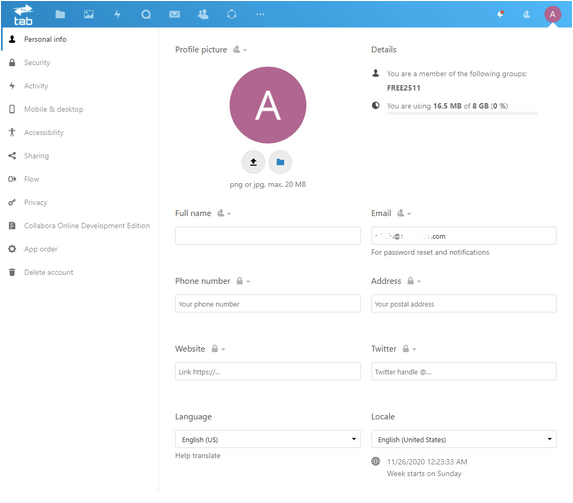Click the share icon in sidebar
The image size is (573, 503).
[x=12, y=156]
